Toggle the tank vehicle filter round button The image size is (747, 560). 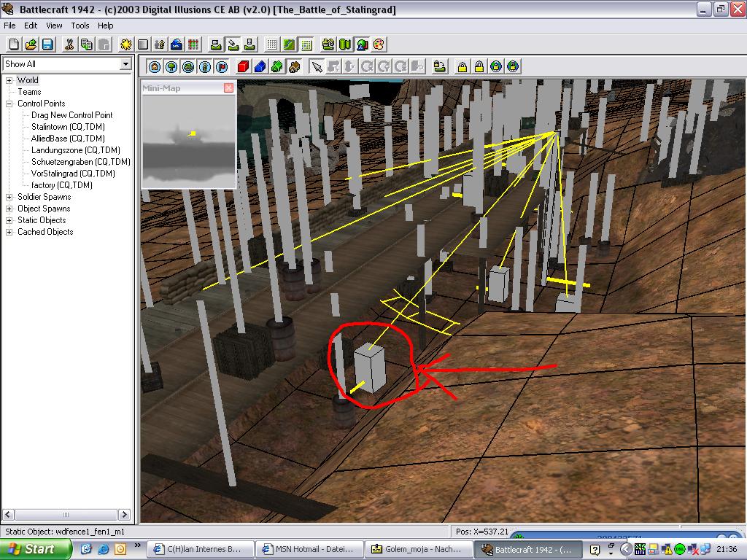tap(188, 66)
